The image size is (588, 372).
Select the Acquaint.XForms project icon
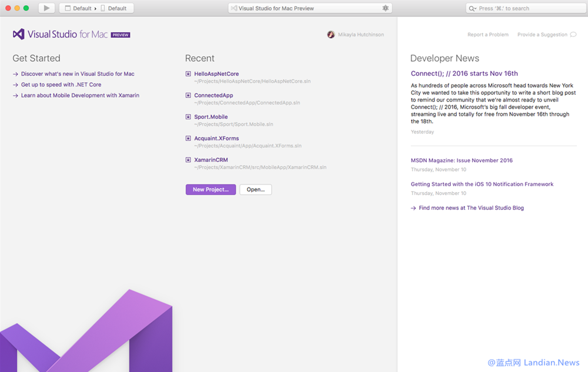click(188, 138)
